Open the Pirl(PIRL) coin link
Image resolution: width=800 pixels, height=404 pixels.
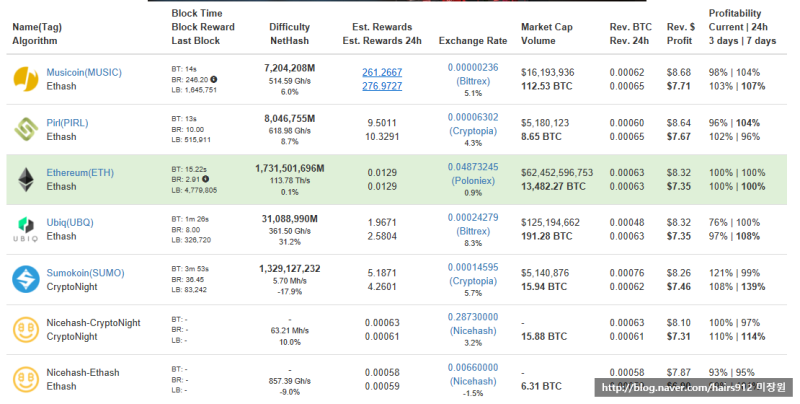pos(67,123)
